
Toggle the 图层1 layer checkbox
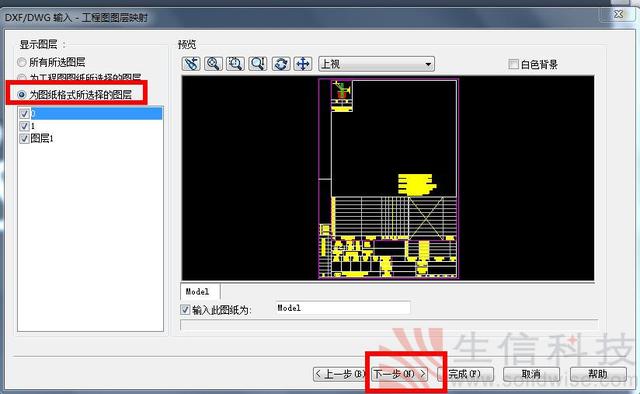click(x=24, y=138)
